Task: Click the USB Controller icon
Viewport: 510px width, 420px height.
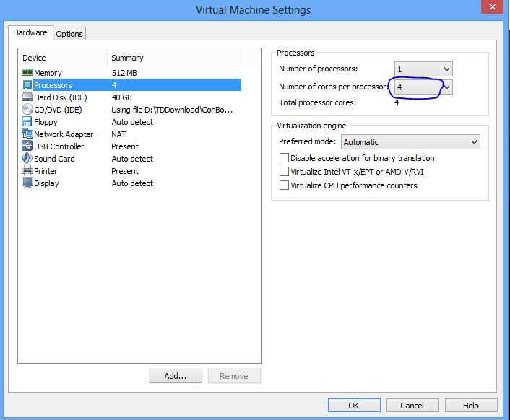Action: (27, 146)
